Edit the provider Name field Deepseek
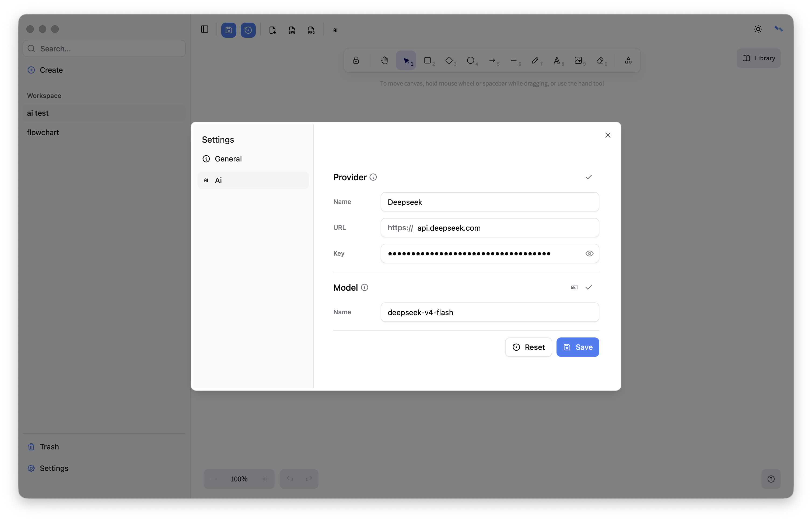Screen dimensions: 812x521 point(489,202)
